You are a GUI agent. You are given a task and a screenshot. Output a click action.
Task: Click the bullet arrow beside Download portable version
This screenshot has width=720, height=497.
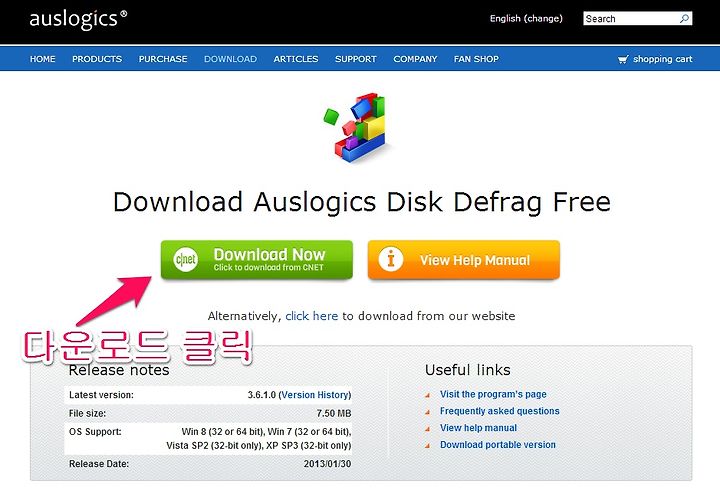click(428, 445)
